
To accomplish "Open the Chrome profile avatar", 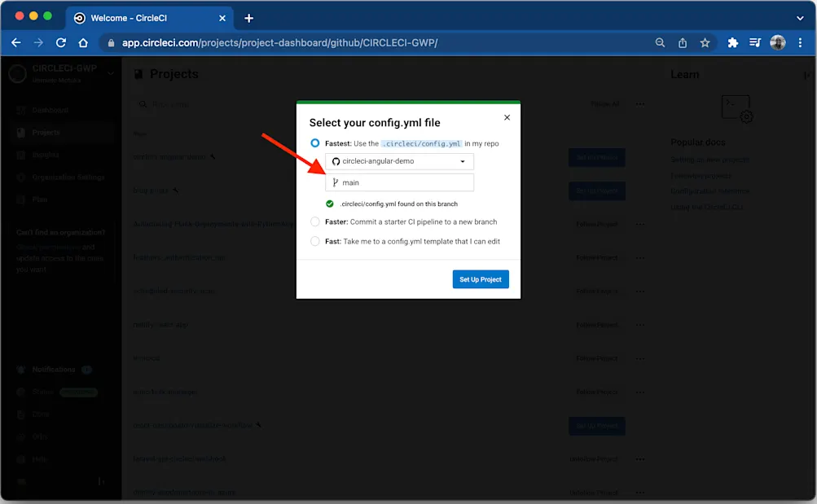I will (x=777, y=42).
